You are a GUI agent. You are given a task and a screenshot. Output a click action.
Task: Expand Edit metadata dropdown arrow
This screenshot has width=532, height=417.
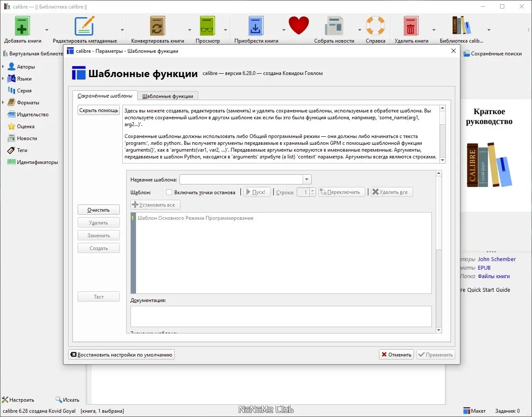pyautogui.click(x=122, y=30)
